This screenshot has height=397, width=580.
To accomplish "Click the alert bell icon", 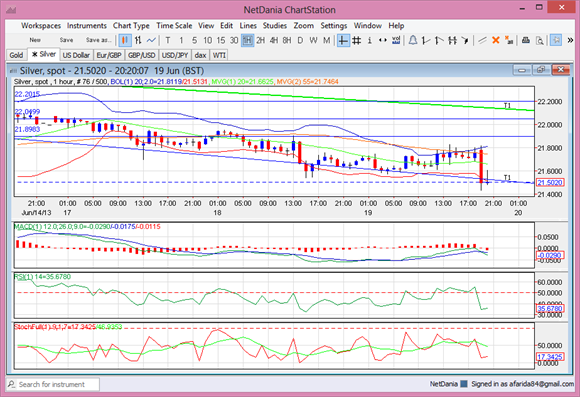I will click(413, 40).
